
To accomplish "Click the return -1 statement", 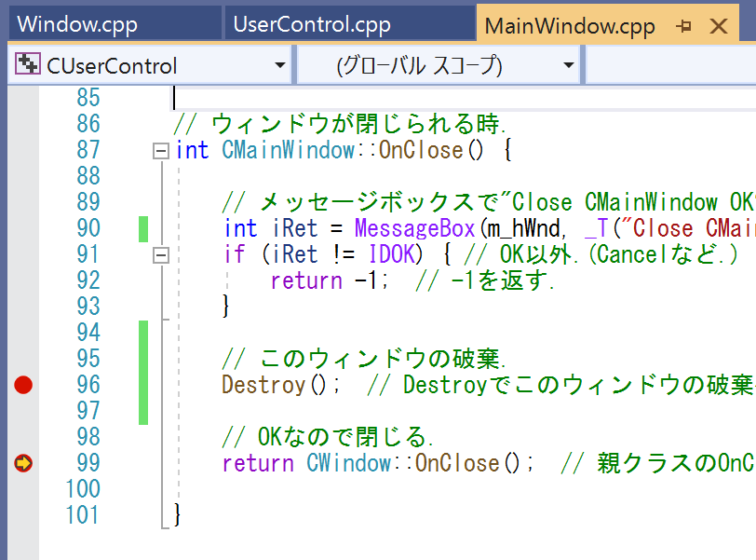I will coord(329,280).
